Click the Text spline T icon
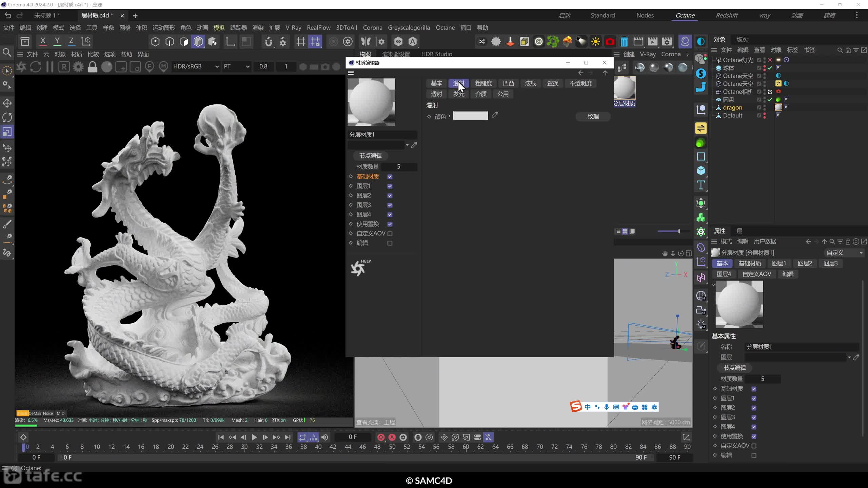The height and width of the screenshot is (488, 868). 701,185
